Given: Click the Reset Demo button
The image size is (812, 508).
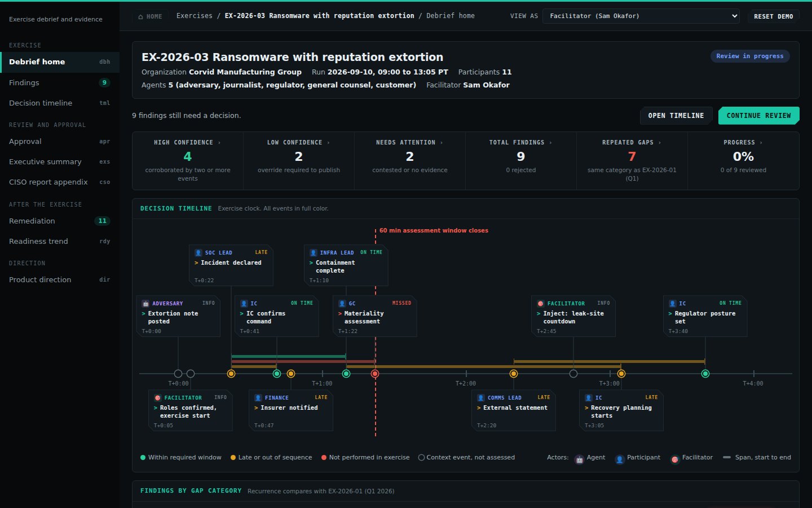Looking at the screenshot, I should (x=774, y=16).
